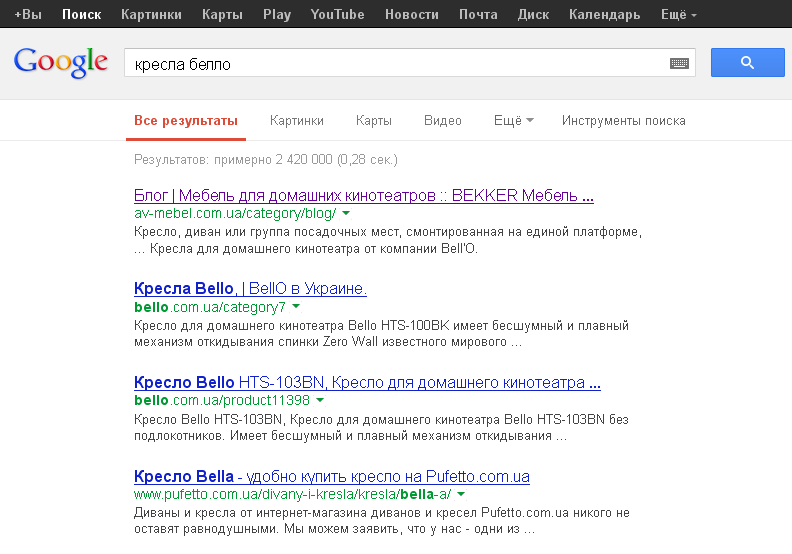Open the Ещё dropdown under the search box

click(x=514, y=121)
